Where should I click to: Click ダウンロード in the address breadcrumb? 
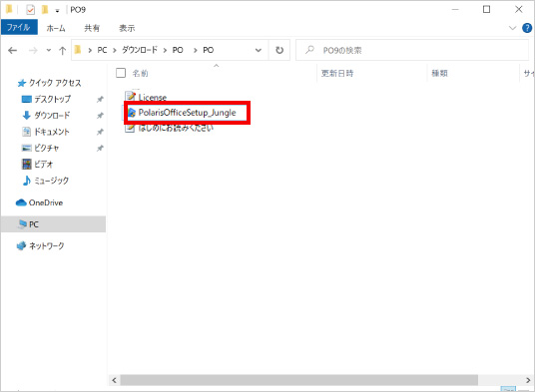140,50
